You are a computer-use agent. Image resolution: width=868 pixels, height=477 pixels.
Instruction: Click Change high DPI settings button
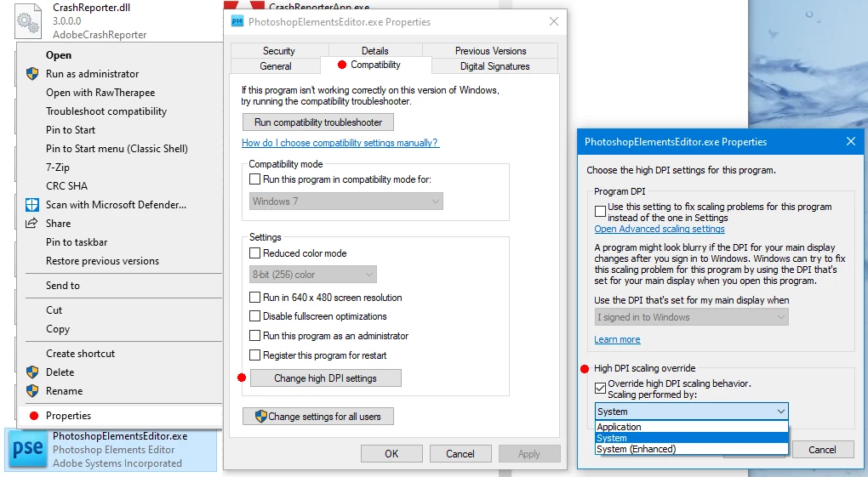(325, 378)
